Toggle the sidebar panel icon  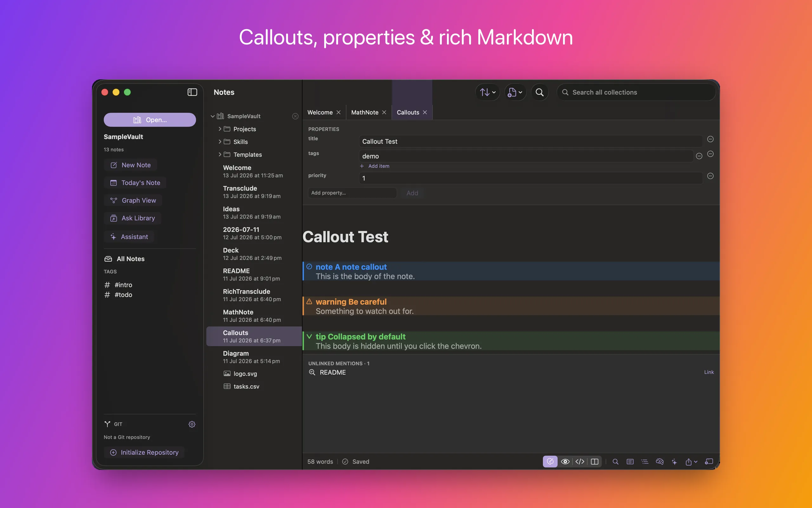click(x=192, y=92)
